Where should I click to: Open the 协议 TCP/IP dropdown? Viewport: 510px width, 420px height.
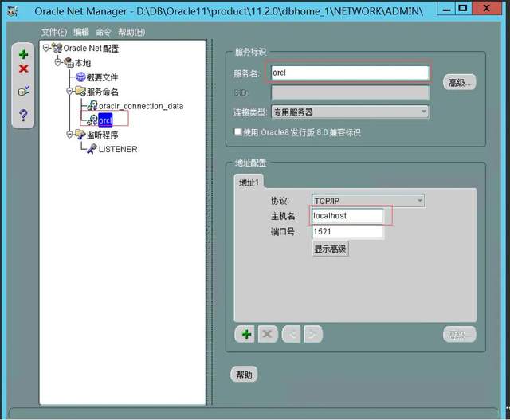coord(420,201)
